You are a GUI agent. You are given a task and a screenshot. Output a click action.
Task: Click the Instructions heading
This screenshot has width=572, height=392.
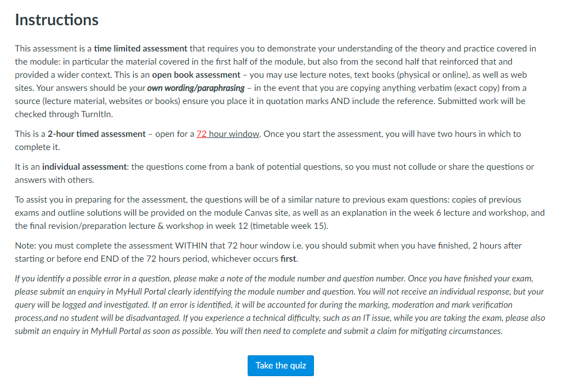(56, 20)
